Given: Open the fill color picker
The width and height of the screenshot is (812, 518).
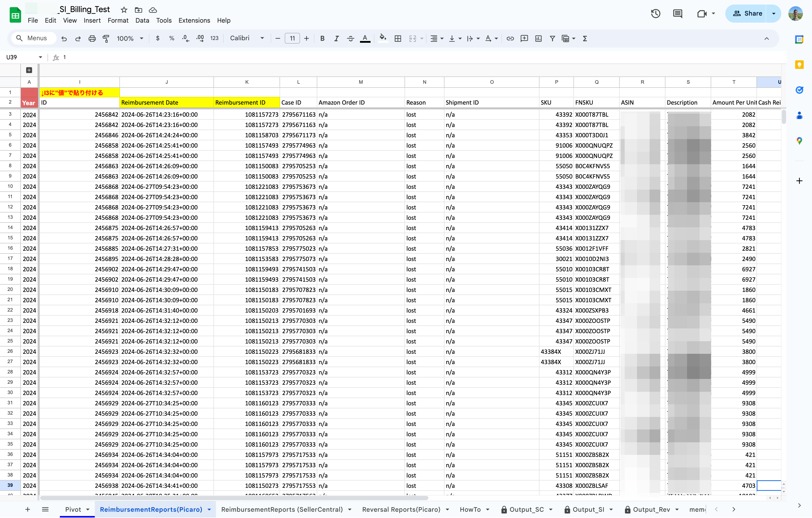Looking at the screenshot, I should click(x=383, y=38).
